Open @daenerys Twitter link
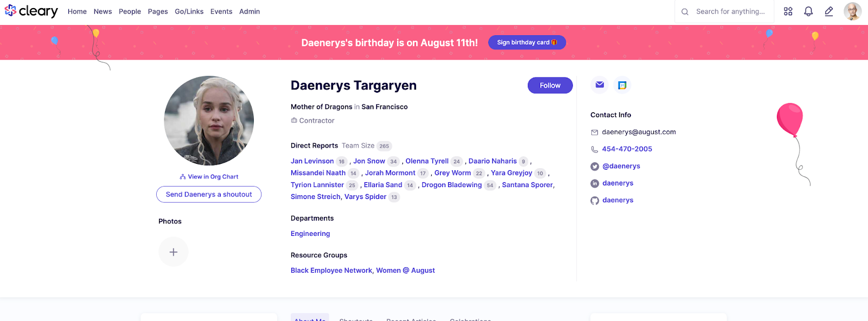This screenshot has width=868, height=321. point(621,166)
